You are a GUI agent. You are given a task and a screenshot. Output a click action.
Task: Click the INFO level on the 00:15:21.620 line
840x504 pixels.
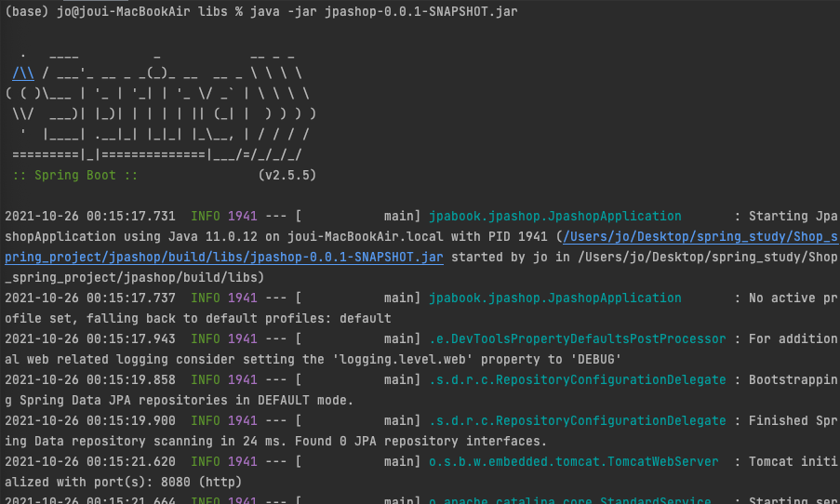click(206, 461)
